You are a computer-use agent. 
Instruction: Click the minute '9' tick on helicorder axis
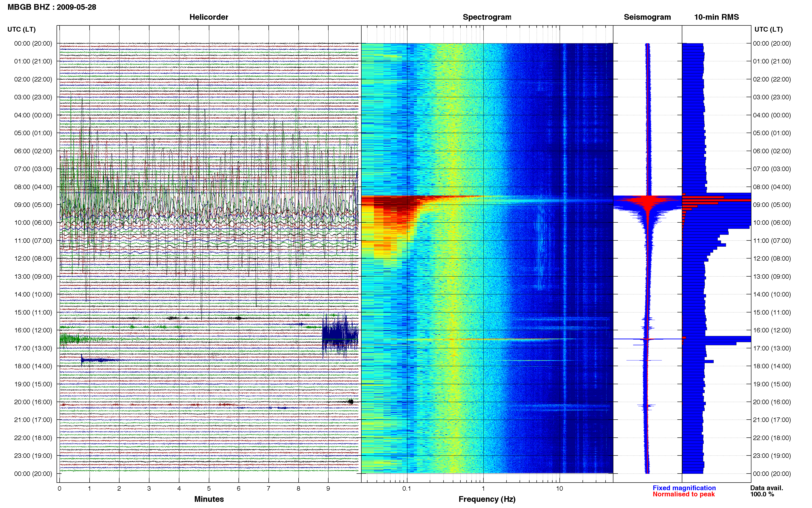[x=328, y=489]
